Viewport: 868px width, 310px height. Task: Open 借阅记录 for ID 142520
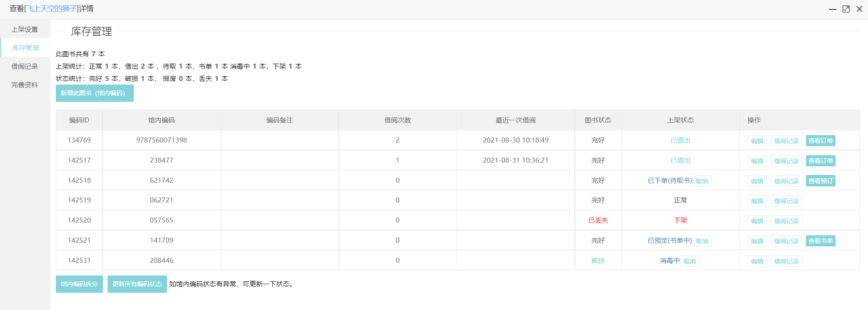click(786, 221)
